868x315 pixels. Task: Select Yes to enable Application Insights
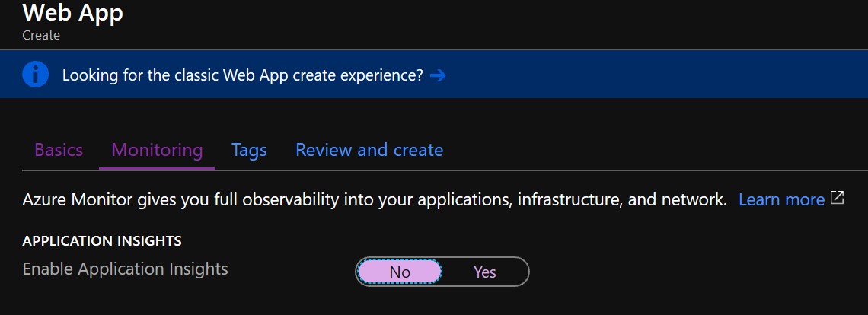pyautogui.click(x=485, y=272)
